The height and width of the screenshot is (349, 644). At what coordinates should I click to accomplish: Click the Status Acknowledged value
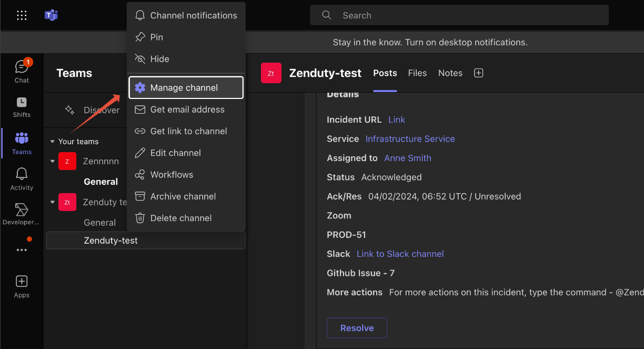click(391, 177)
